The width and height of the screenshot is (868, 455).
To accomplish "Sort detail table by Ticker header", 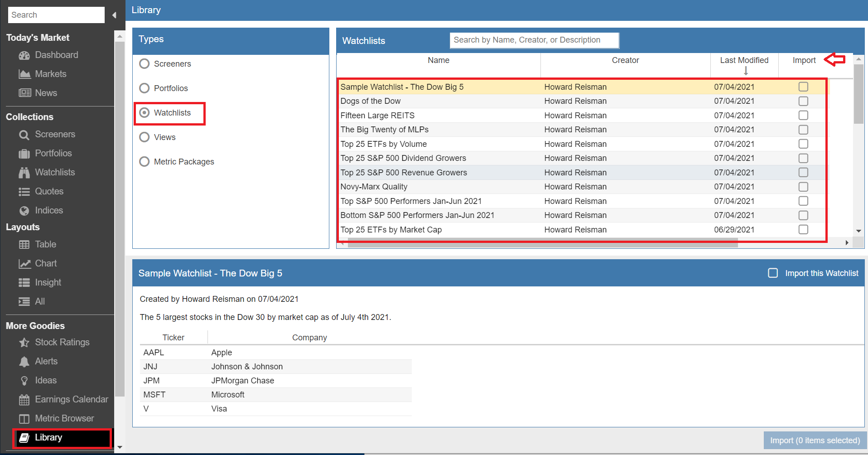I will (174, 338).
